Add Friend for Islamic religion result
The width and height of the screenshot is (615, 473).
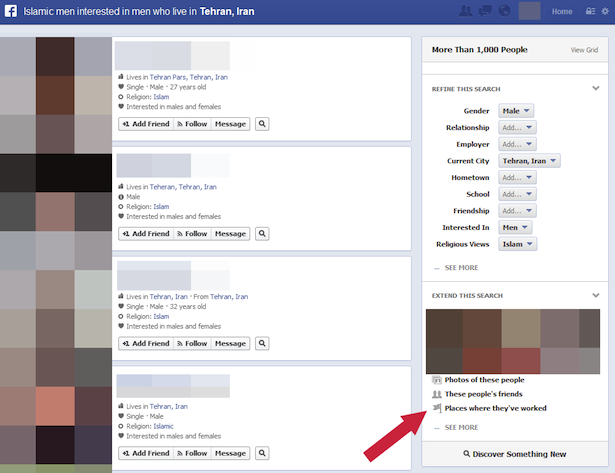click(146, 453)
